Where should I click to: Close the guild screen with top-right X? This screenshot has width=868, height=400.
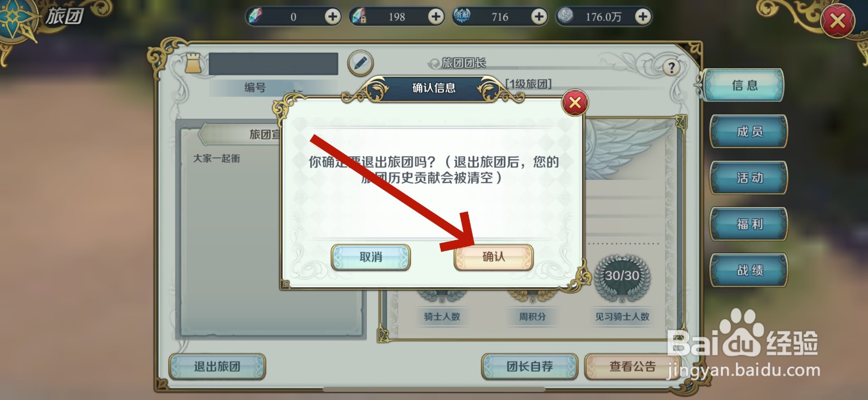[838, 22]
